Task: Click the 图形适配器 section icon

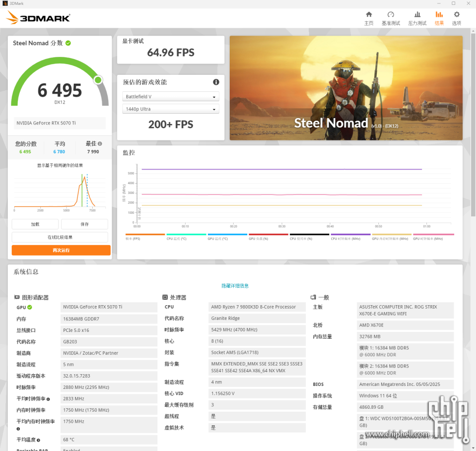Action: (17, 297)
